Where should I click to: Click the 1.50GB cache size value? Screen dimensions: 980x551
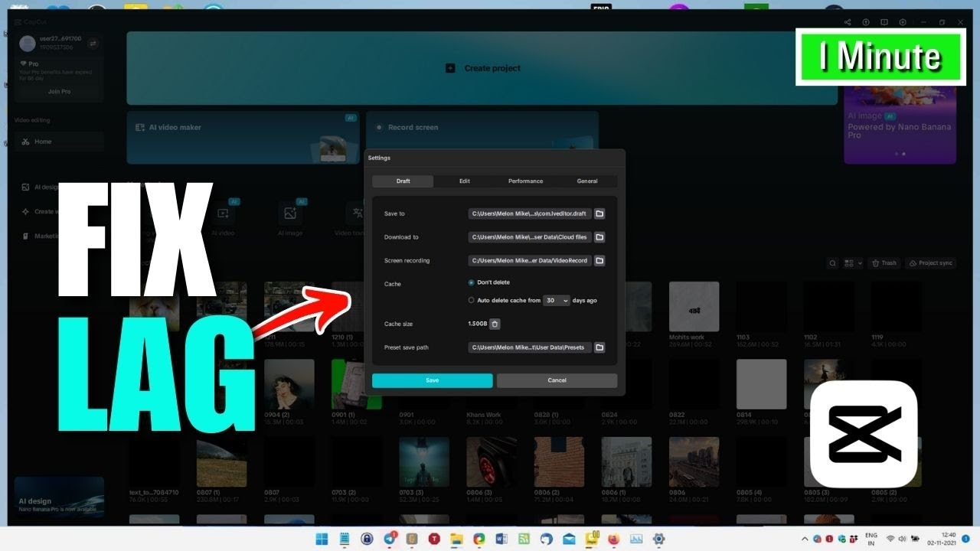pos(478,324)
